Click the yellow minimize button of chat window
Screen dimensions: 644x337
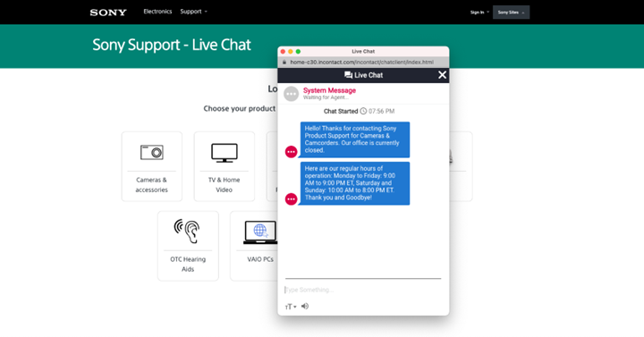click(x=291, y=51)
